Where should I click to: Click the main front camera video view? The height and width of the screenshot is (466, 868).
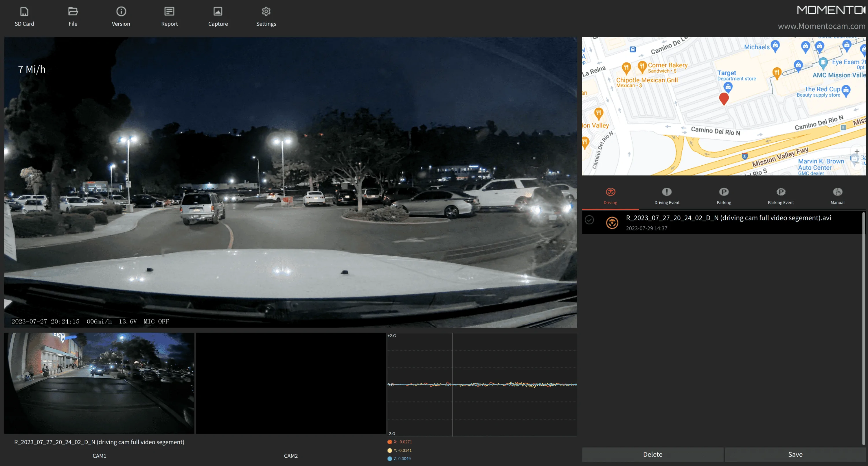[x=290, y=182]
